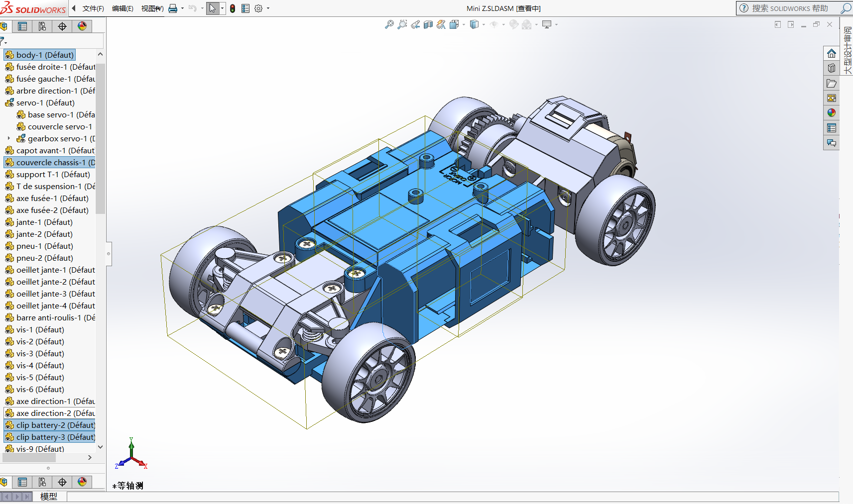Screen dimensions: 853x504
Task: Open the DimXpert crosshair tab
Action: pos(62,26)
